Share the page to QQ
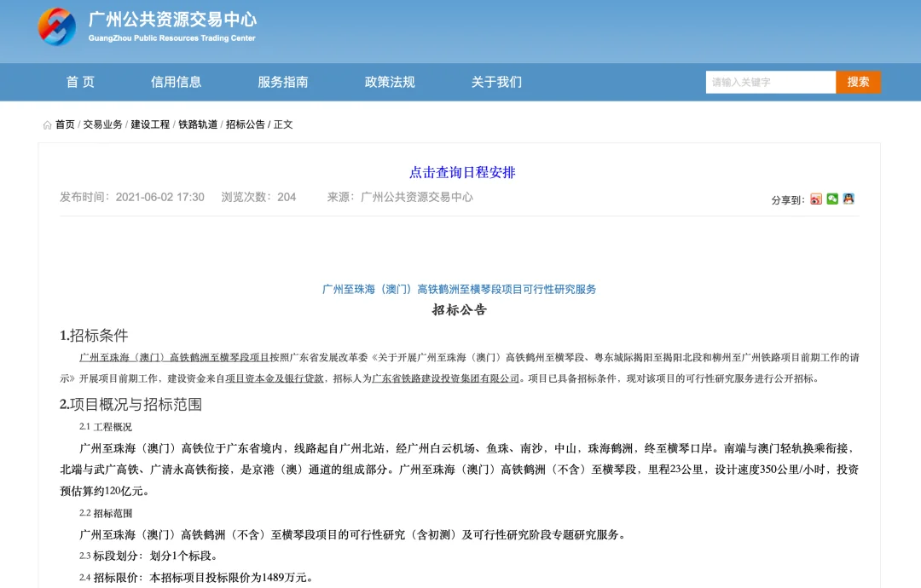Screen dimensions: 921x588 pyautogui.click(x=849, y=199)
